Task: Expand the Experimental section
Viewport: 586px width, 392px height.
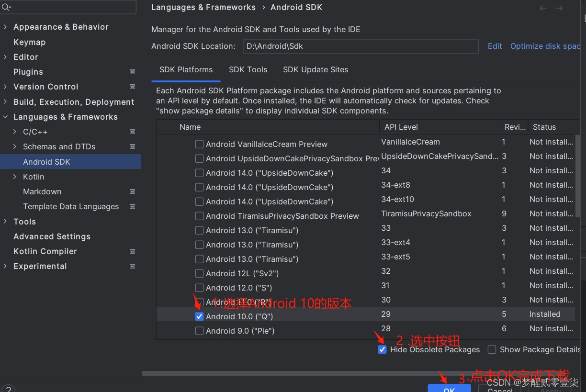Action: 5,266
